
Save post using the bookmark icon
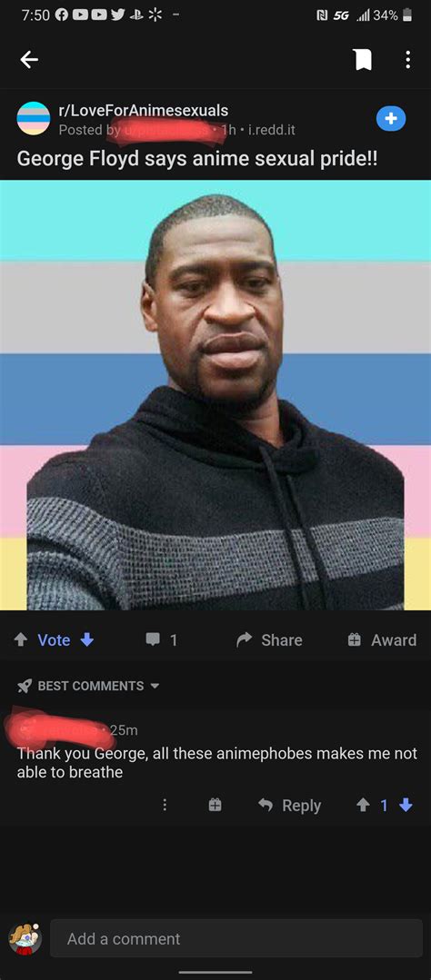click(x=363, y=60)
